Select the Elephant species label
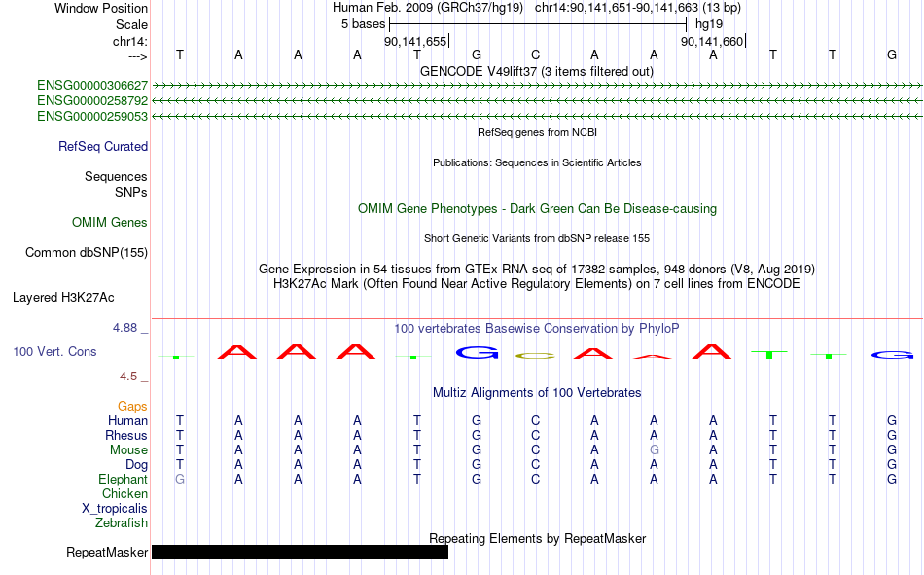 pyautogui.click(x=124, y=479)
